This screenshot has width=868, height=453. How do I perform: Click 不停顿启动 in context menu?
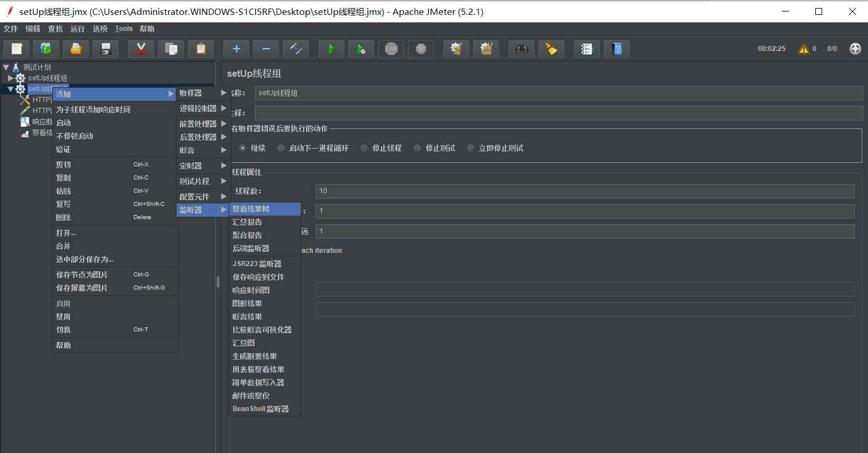(x=115, y=136)
